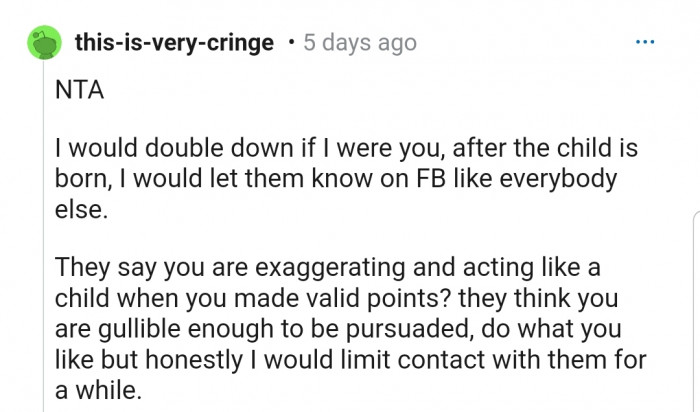Click the green Reddit avatar icon
Screen dimensions: 700x412
(41, 44)
